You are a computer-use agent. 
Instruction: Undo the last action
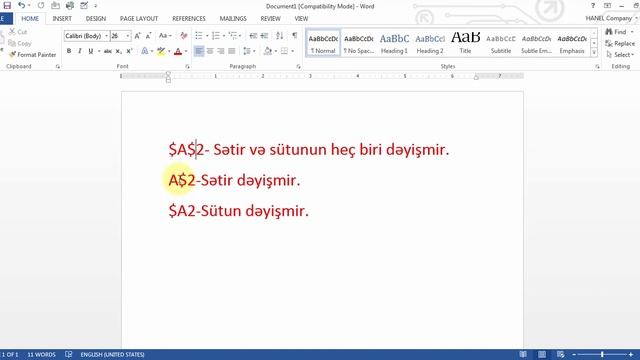tap(21, 6)
